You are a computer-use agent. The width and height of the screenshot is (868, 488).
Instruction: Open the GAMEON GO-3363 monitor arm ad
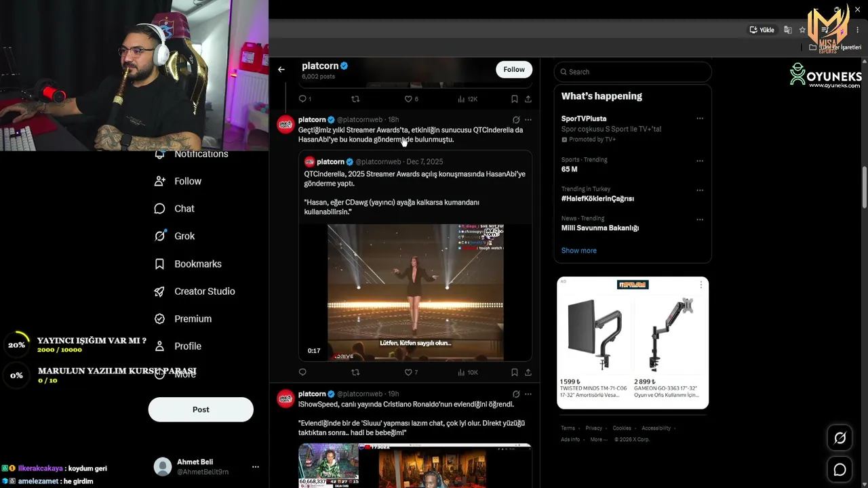669,347
